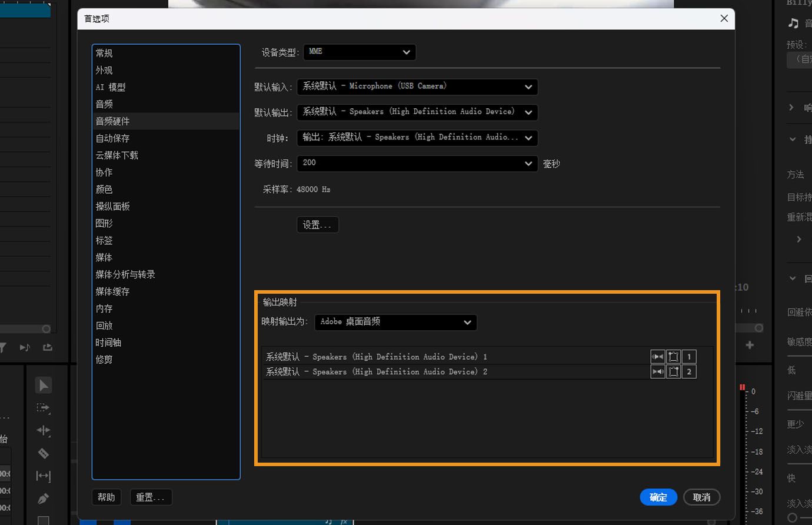
Task: Click surround icon for Speakers 1 row
Action: click(x=673, y=357)
